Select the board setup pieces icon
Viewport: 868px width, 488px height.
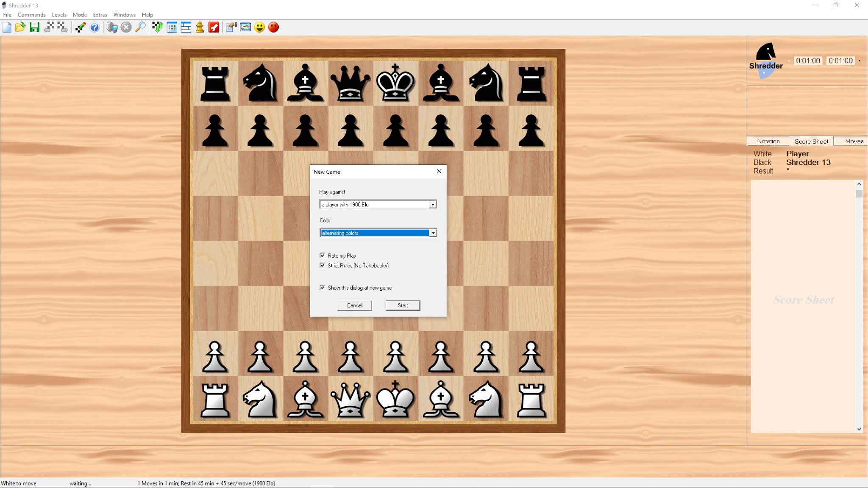pos(200,27)
